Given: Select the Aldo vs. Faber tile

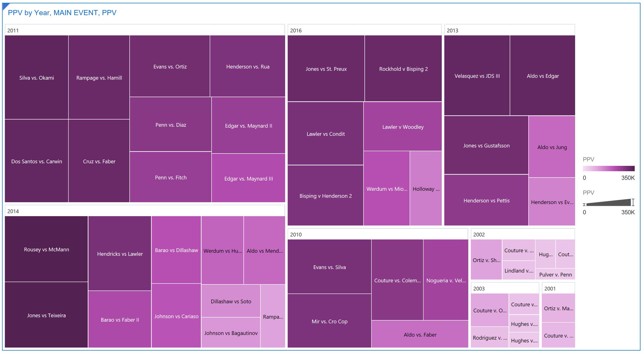Looking at the screenshot, I should (x=420, y=334).
